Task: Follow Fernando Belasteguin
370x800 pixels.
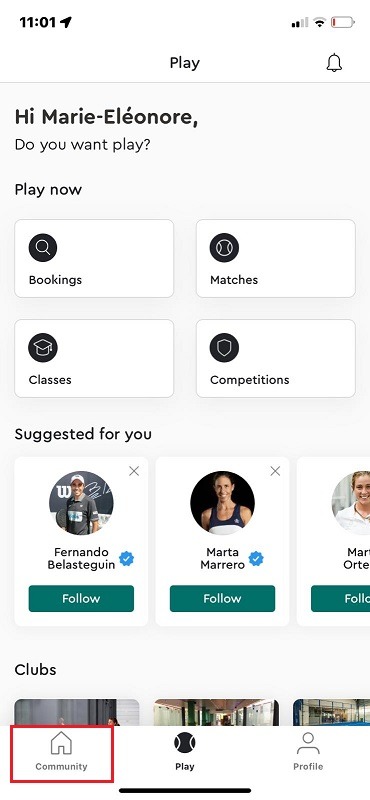Action: pyautogui.click(x=81, y=598)
